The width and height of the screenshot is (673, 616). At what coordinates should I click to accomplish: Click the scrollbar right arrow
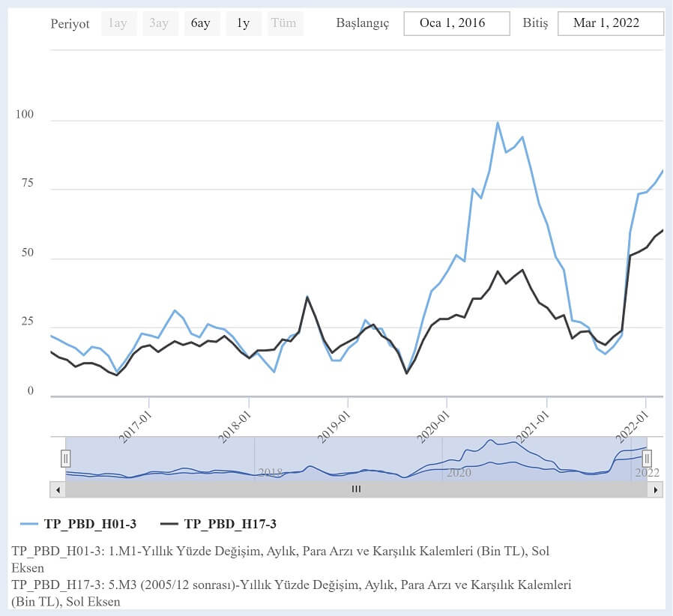[x=657, y=489]
